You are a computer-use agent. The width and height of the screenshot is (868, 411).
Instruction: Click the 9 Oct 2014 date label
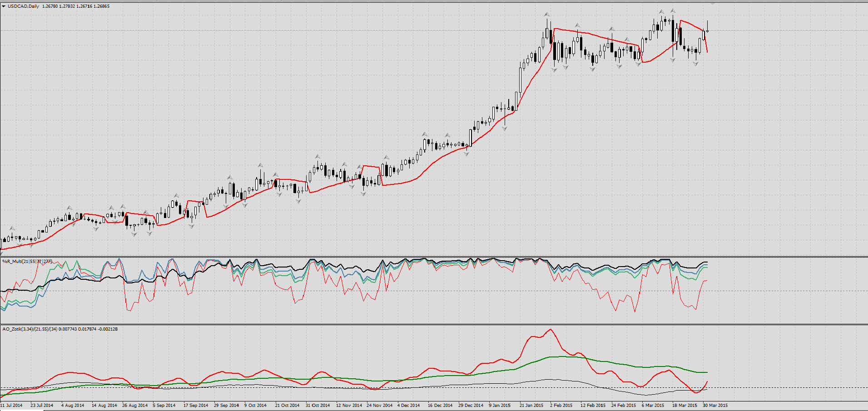coord(255,406)
